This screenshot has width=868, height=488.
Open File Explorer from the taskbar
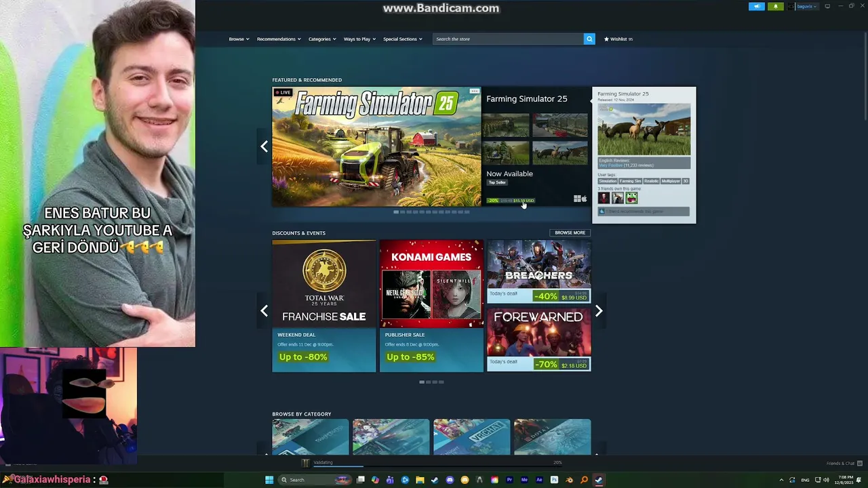point(420,480)
